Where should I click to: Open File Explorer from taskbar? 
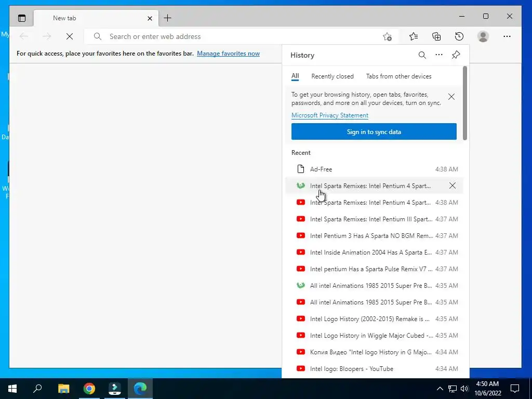63,389
